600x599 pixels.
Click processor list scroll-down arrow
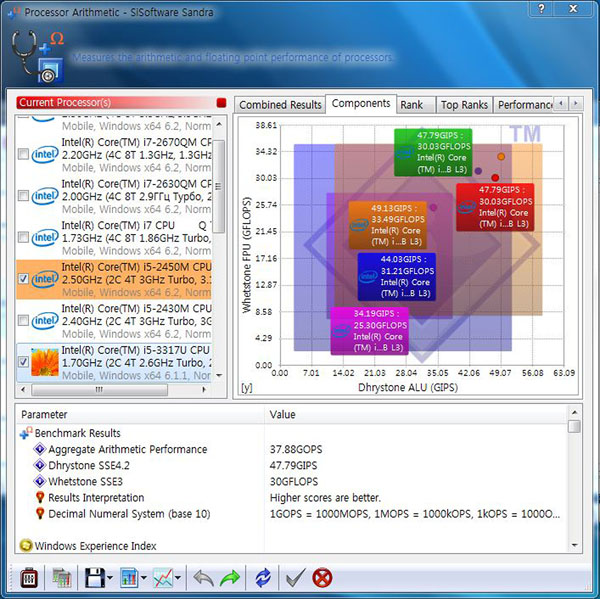coord(219,375)
